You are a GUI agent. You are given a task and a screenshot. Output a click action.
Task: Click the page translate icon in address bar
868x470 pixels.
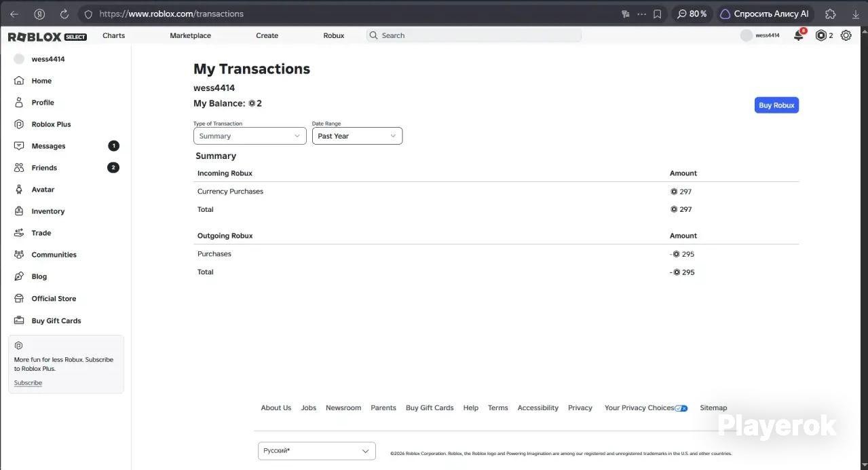(x=626, y=14)
